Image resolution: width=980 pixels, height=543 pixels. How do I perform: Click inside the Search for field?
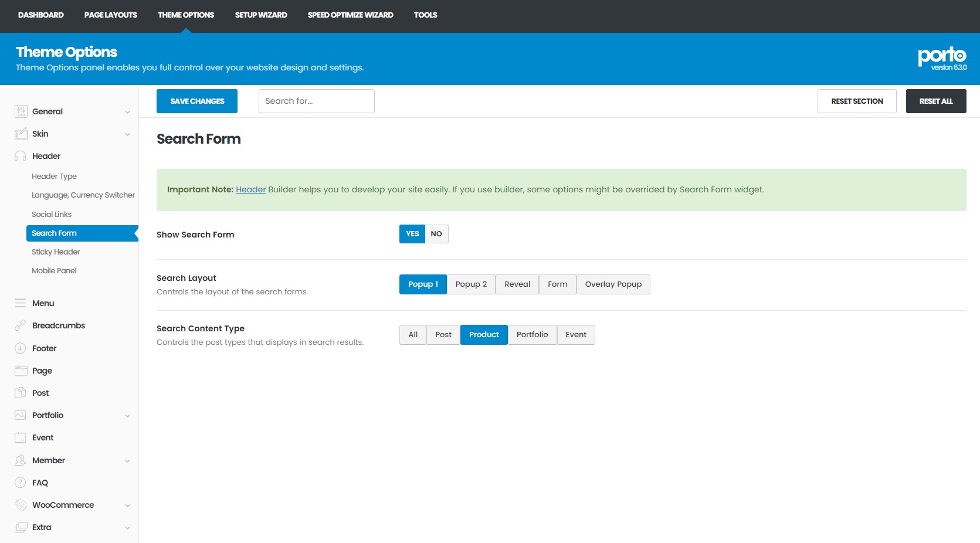(x=316, y=101)
